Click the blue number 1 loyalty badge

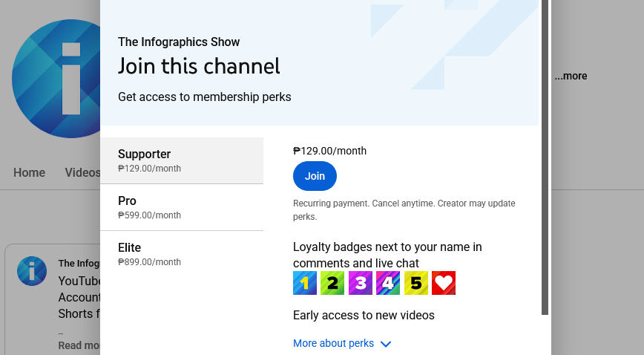(305, 283)
